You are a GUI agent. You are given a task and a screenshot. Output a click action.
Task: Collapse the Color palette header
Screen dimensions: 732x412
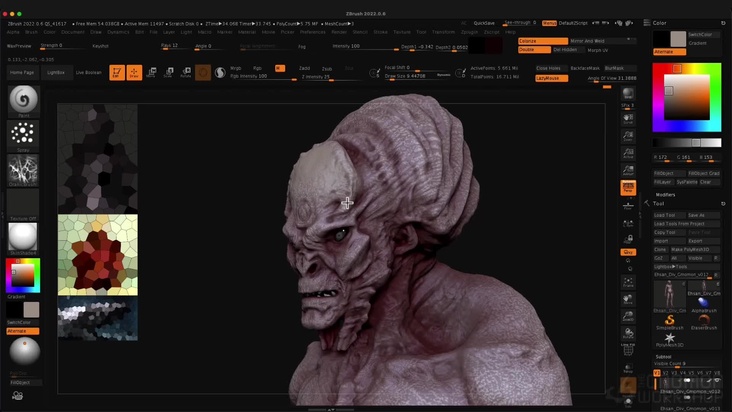[x=659, y=23]
